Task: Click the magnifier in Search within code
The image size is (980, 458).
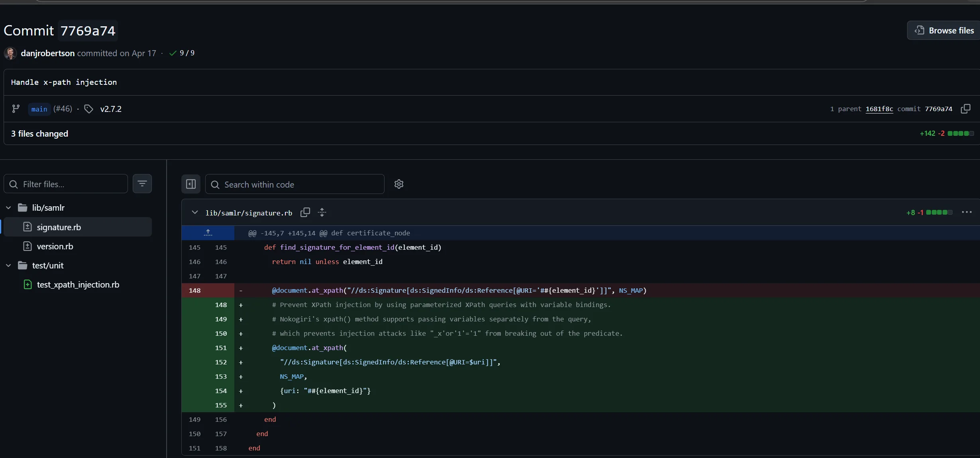Action: click(x=215, y=184)
